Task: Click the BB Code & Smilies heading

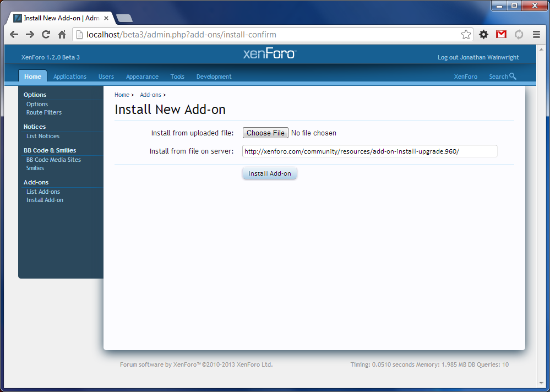Action: pos(50,150)
